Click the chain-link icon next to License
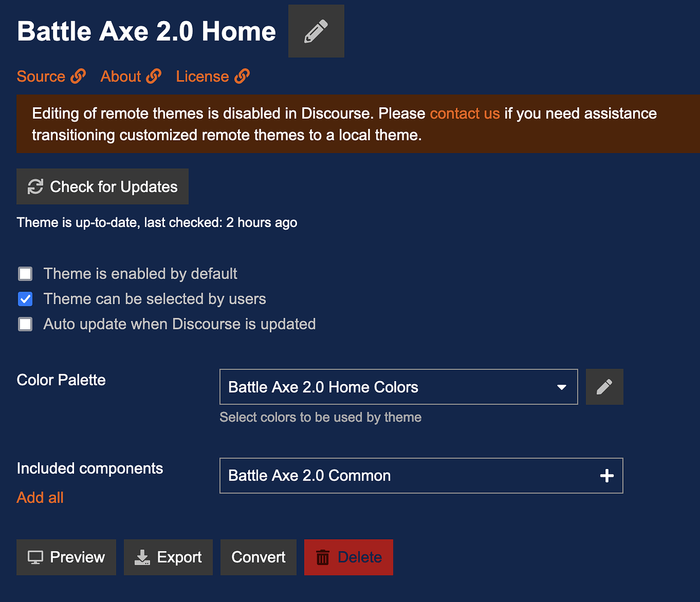The height and width of the screenshot is (602, 700). [242, 76]
